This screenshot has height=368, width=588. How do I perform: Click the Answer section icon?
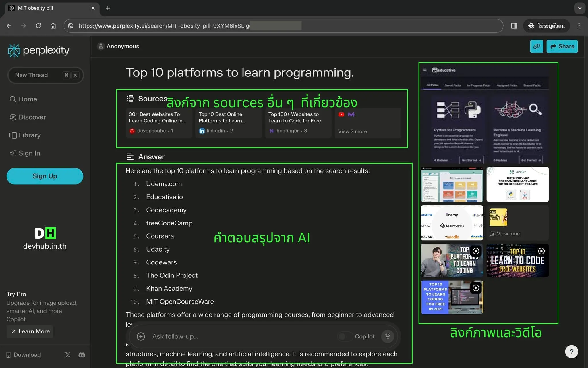tap(130, 157)
